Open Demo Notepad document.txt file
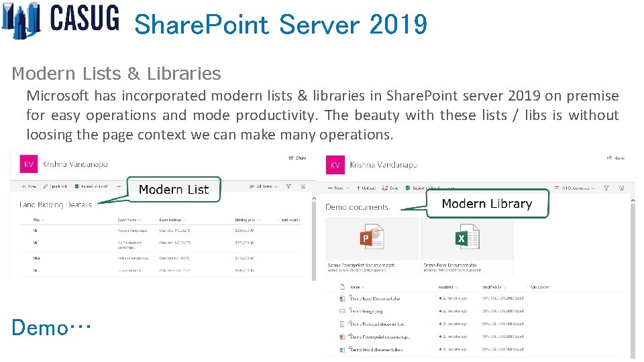Viewport: 644px width, 362px height. pyautogui.click(x=378, y=324)
